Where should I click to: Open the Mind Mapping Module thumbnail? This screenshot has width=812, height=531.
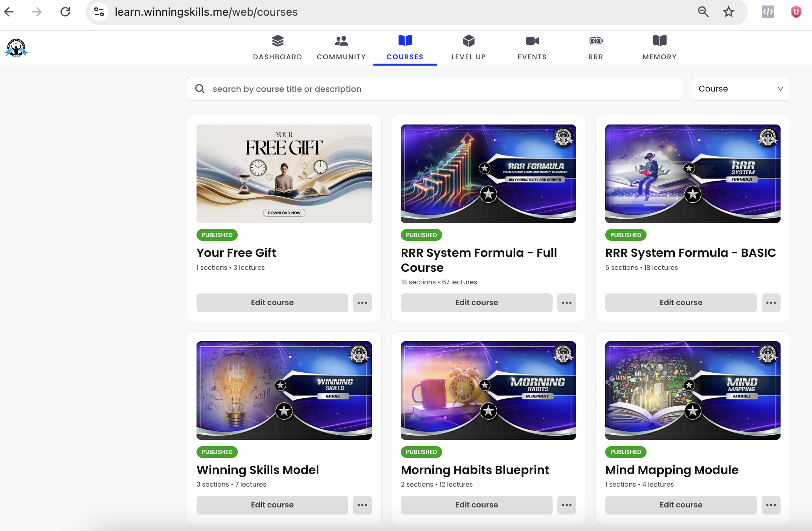click(x=693, y=390)
